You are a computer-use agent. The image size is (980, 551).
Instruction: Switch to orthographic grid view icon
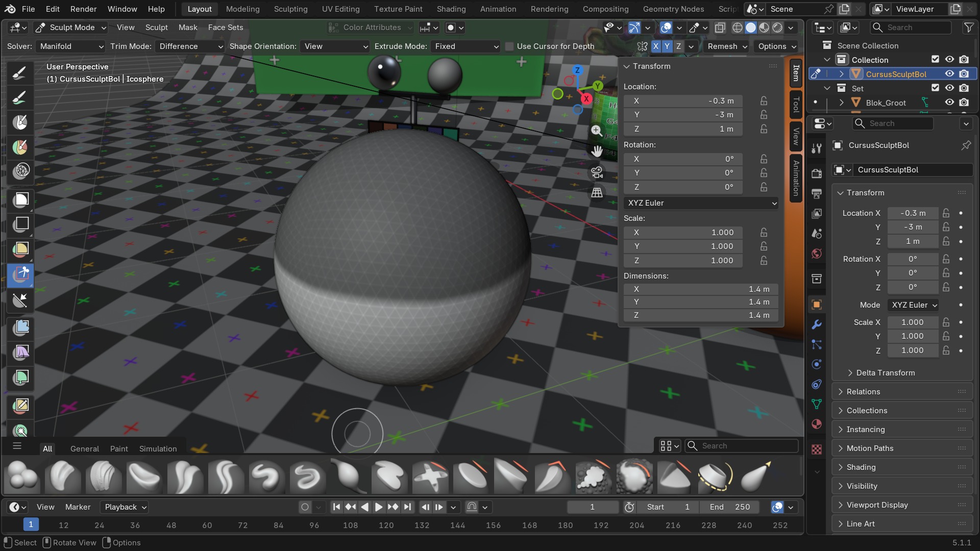597,192
